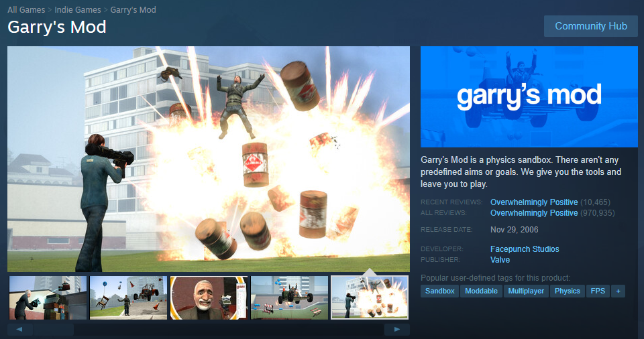Go to All Games breadcrumb
644x339 pixels.
pyautogui.click(x=26, y=10)
